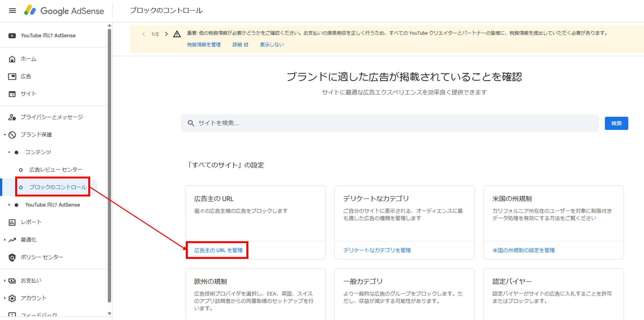Click the ポリシー センター shield icon

(x=12, y=257)
